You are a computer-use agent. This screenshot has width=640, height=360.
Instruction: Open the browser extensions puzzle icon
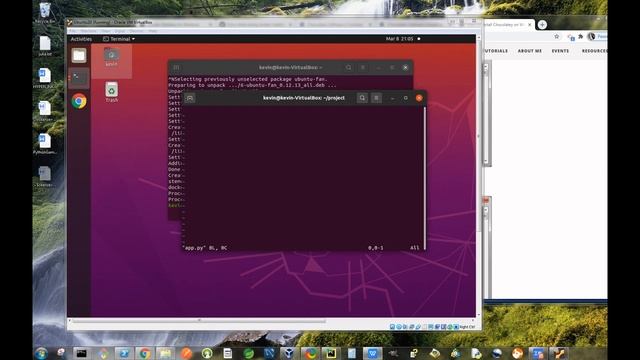tap(580, 37)
